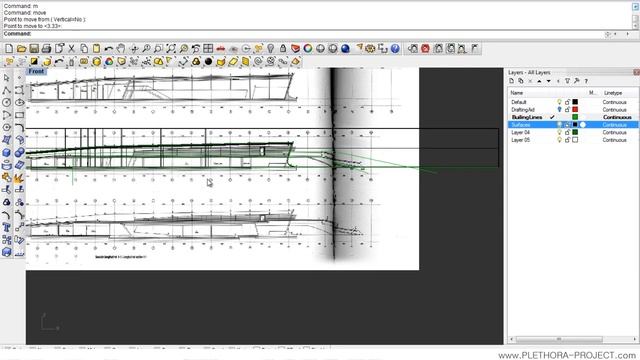
Task: Click the filter funnel in Layers panel
Action: pyautogui.click(x=567, y=81)
